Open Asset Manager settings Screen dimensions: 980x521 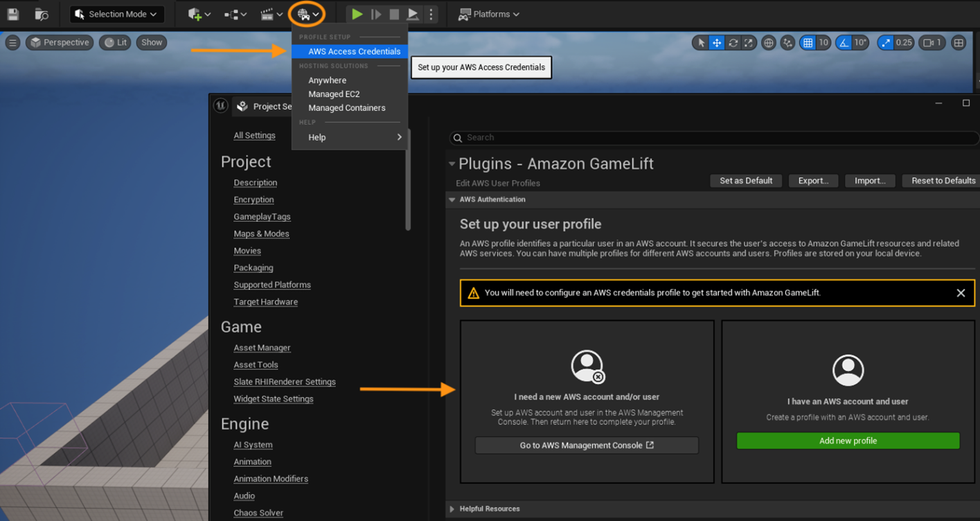262,348
